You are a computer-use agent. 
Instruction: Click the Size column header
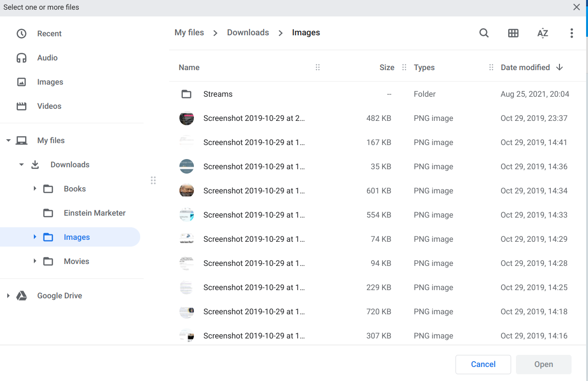click(x=387, y=67)
